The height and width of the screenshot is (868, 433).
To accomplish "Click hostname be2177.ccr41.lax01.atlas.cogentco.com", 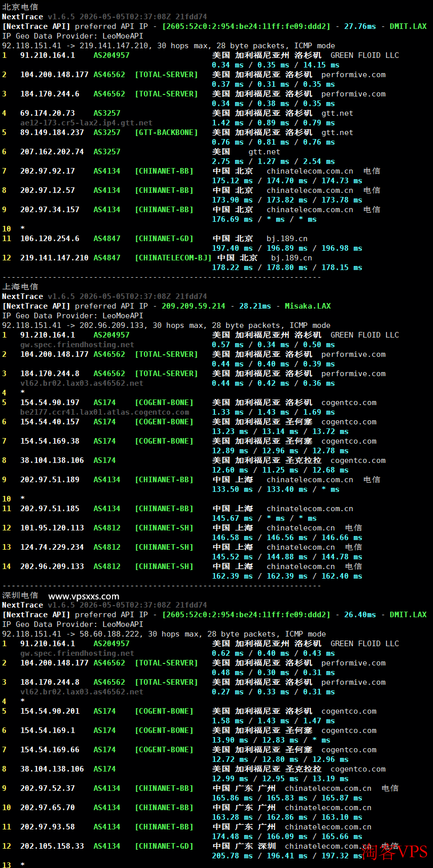I will pos(104,412).
